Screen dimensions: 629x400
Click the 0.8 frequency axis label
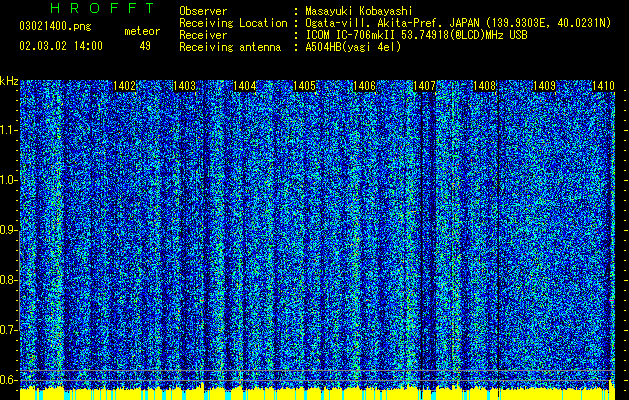(x=8, y=280)
